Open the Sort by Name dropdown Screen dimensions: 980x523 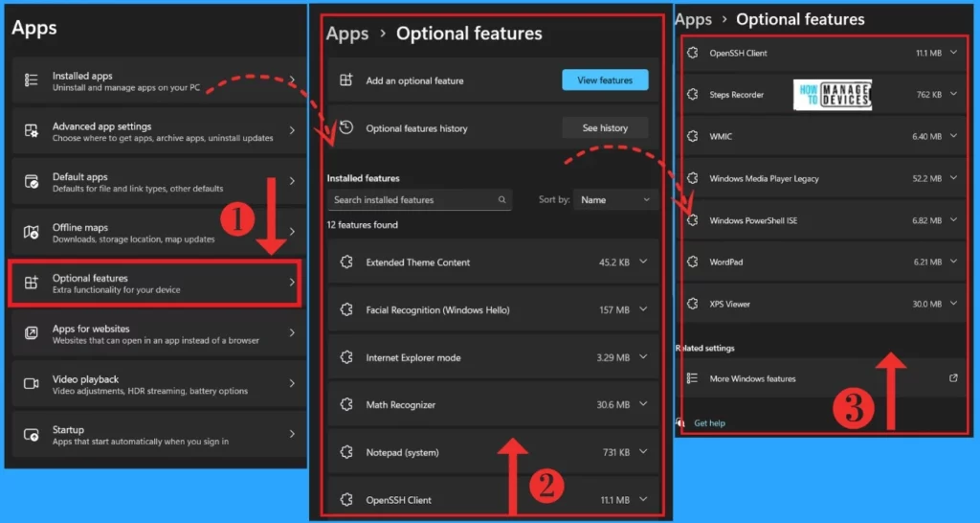pos(615,199)
